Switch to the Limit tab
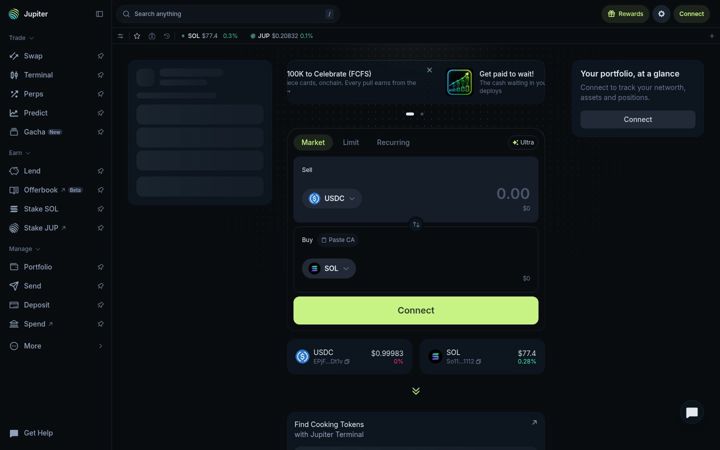 tap(351, 142)
